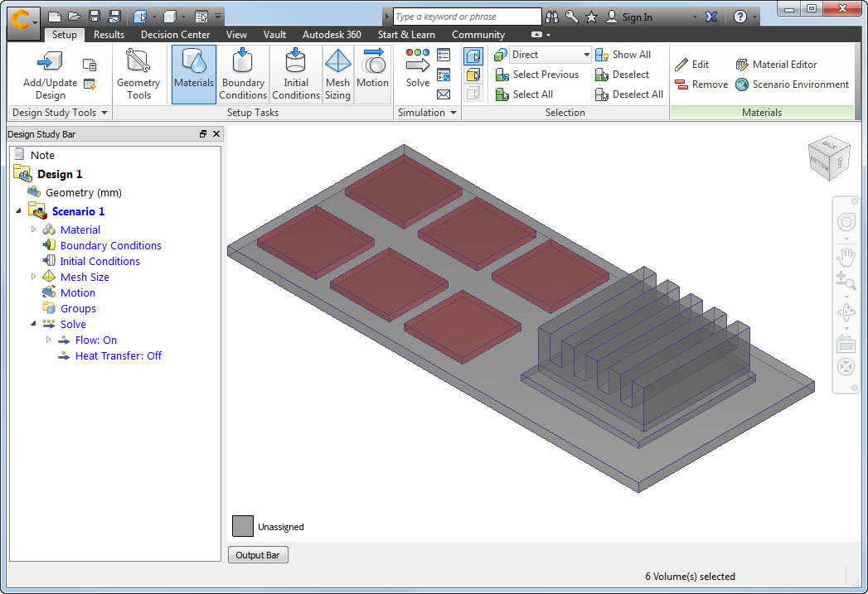Toggle Heat Transfer: Off solve setting
Screen dimensions: 868x594
[118, 356]
